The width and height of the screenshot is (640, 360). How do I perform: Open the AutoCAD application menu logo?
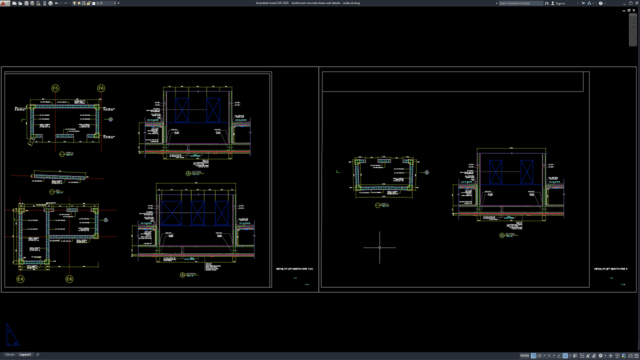tap(4, 3)
